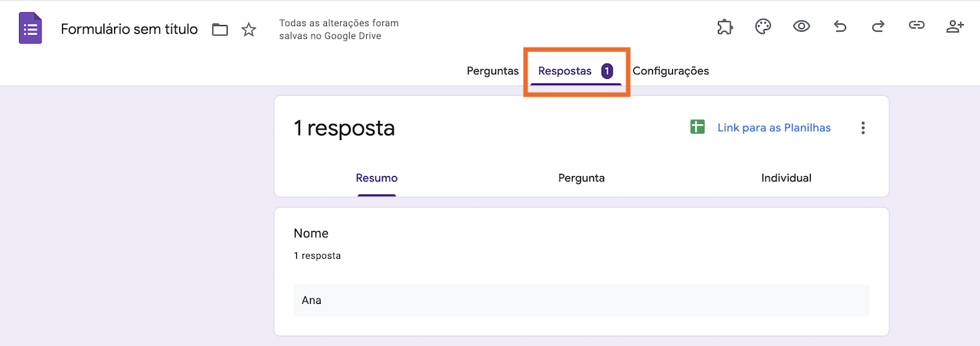Switch to the Pergunta responses view
Viewport: 980px width, 346px height.
(581, 178)
